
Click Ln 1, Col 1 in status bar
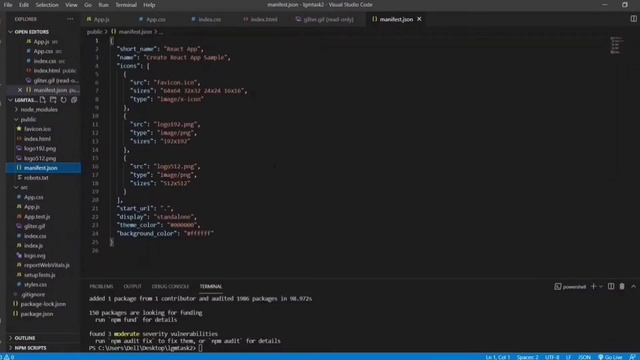tap(498, 357)
